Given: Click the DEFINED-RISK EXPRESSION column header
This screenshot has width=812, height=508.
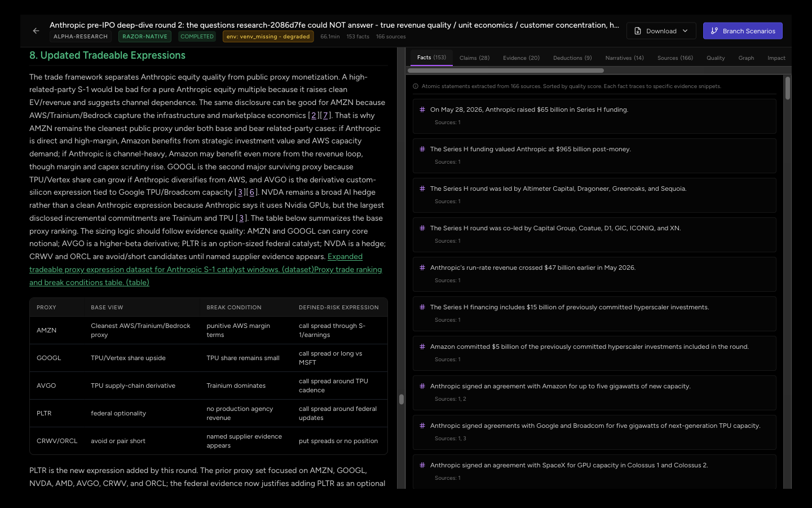Looking at the screenshot, I should pos(339,308).
